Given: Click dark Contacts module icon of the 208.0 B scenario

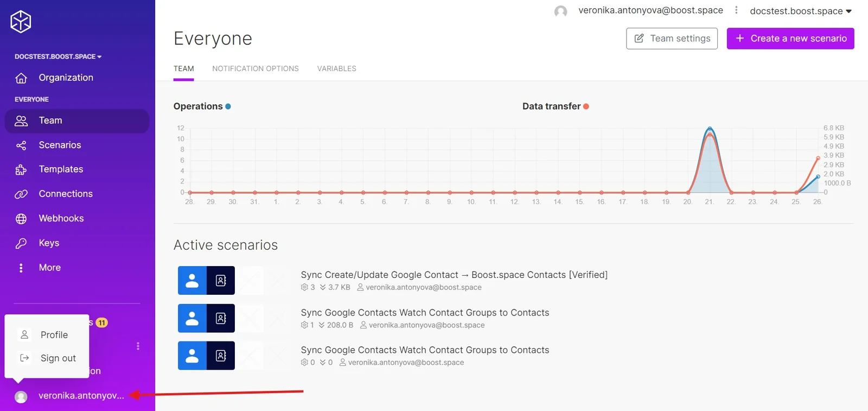Looking at the screenshot, I should click(x=221, y=318).
